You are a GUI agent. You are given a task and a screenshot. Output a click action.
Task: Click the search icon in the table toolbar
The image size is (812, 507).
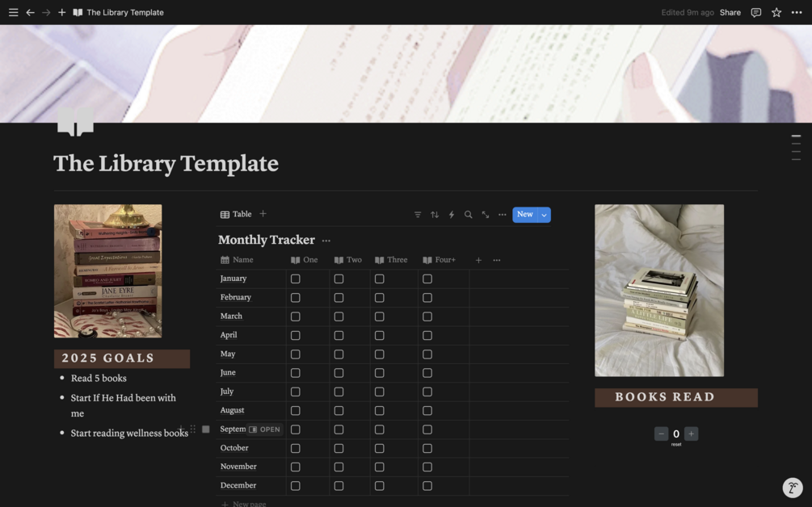click(x=469, y=214)
